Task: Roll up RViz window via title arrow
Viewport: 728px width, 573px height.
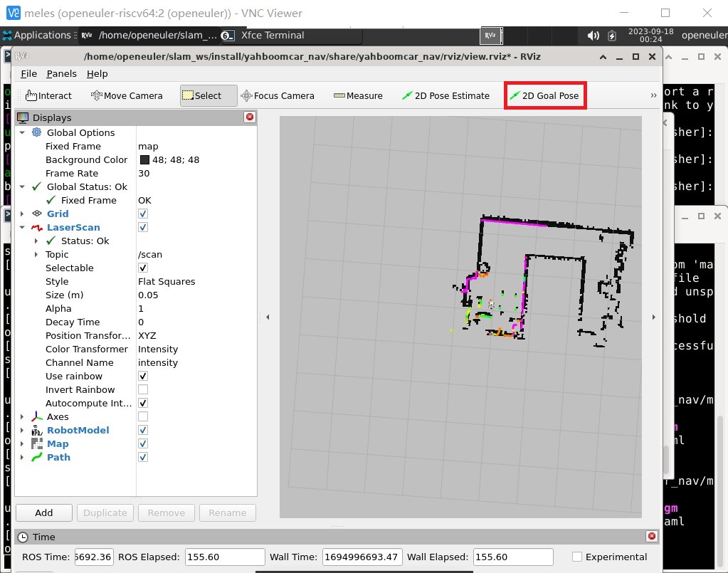Action: click(x=603, y=57)
